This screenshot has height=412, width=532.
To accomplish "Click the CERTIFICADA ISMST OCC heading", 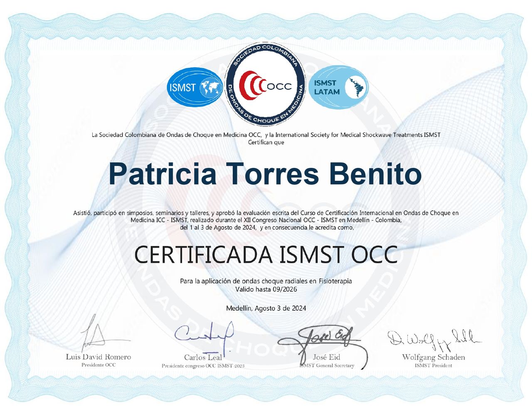I will tap(266, 254).
